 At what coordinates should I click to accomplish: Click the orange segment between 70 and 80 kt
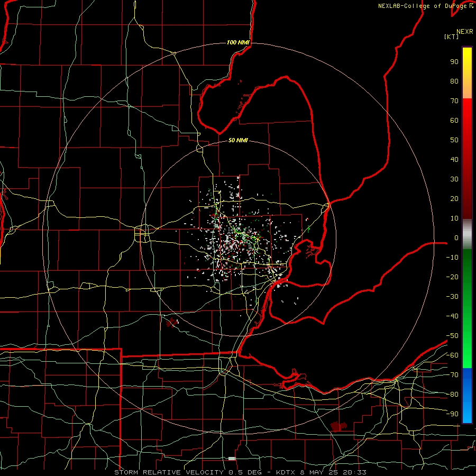click(x=467, y=90)
